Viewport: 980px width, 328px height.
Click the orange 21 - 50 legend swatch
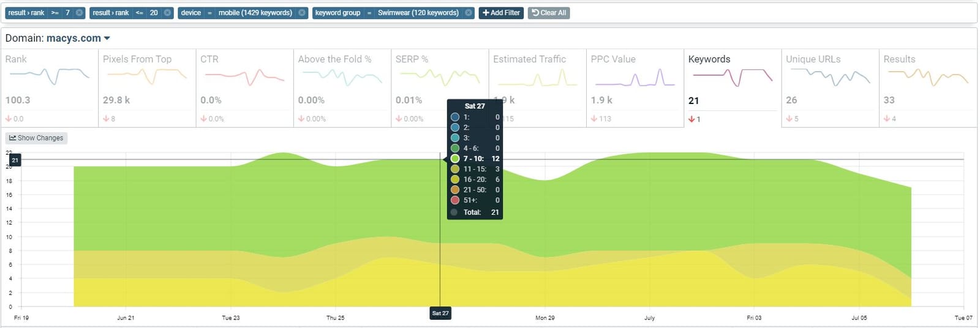click(455, 190)
